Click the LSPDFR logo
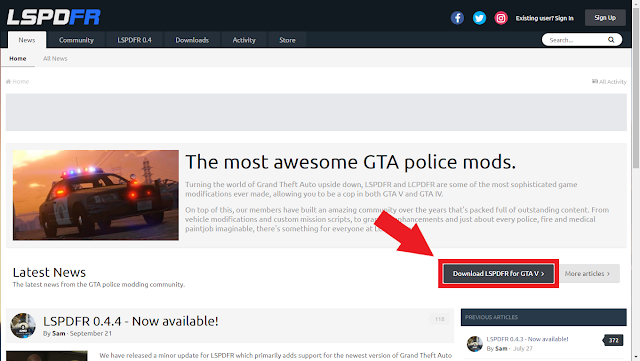The width and height of the screenshot is (640, 361). click(x=53, y=18)
